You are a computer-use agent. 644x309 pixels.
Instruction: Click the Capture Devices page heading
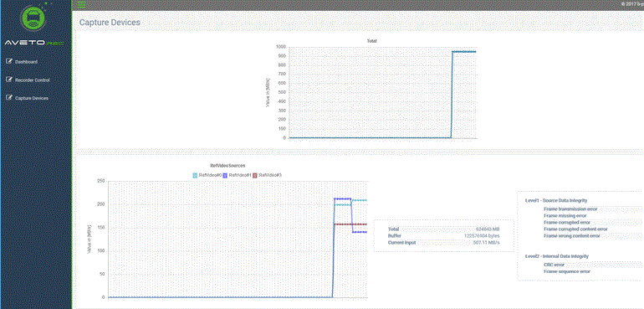(110, 23)
